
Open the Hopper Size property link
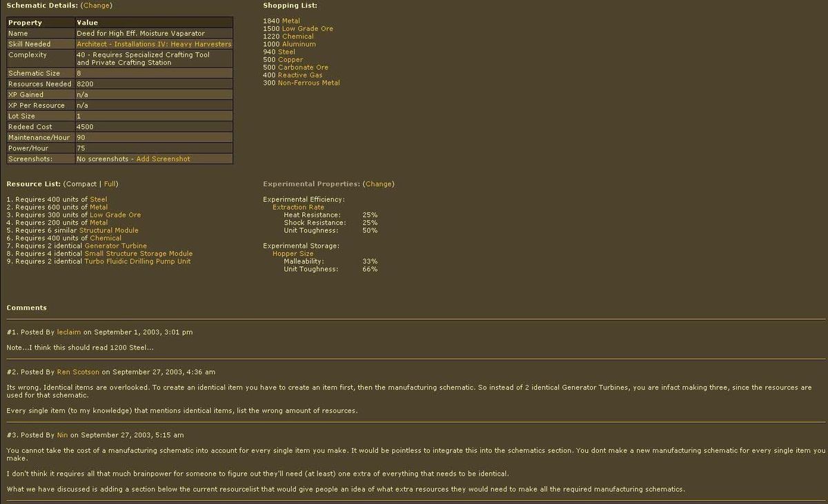click(293, 254)
